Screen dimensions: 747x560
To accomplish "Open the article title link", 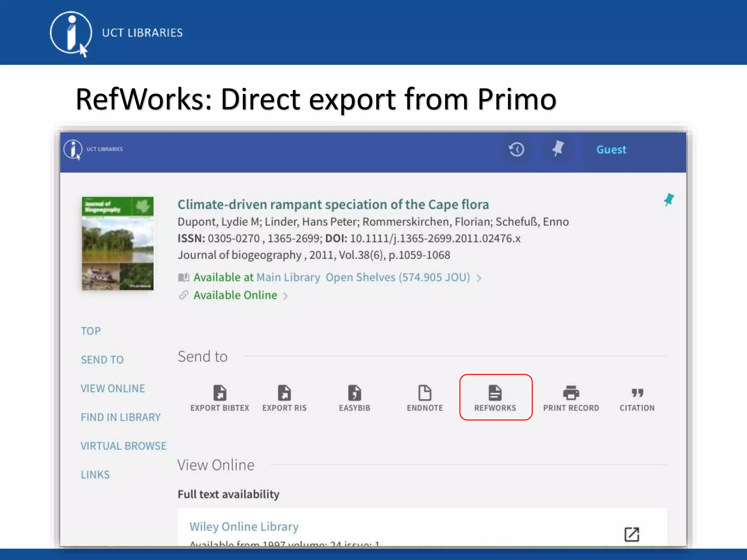I will pyautogui.click(x=333, y=205).
